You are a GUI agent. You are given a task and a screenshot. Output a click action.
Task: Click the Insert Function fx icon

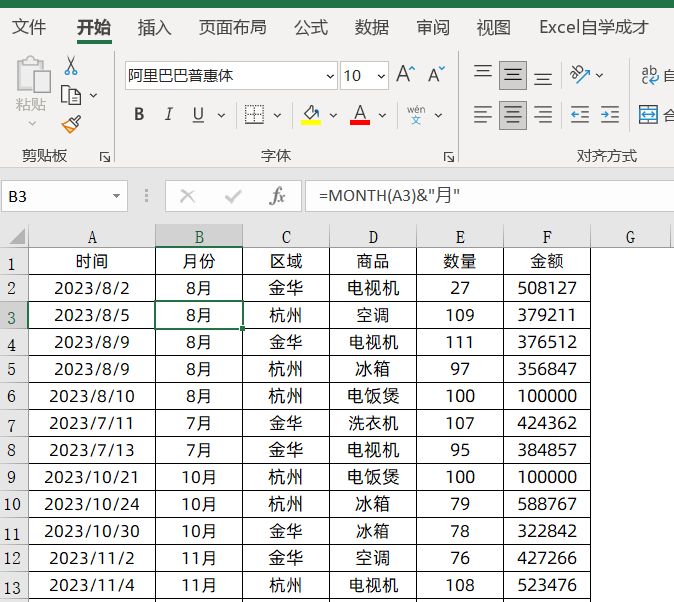coord(277,197)
